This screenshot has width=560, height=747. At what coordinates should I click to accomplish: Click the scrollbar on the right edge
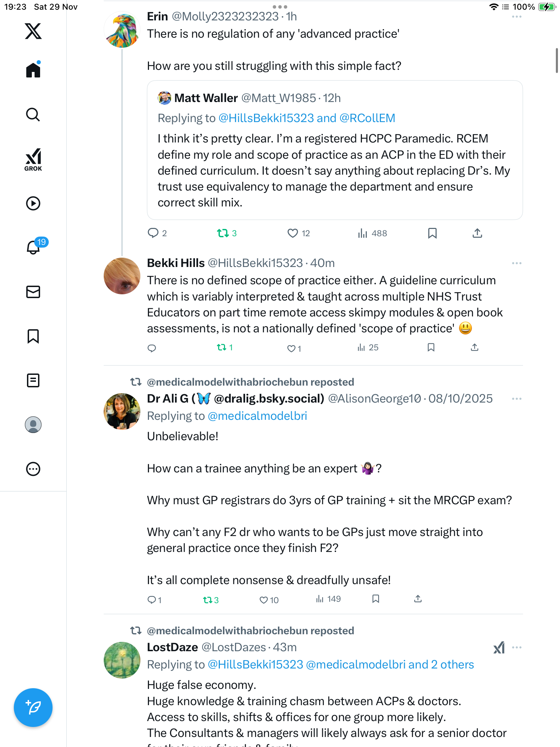click(x=557, y=61)
